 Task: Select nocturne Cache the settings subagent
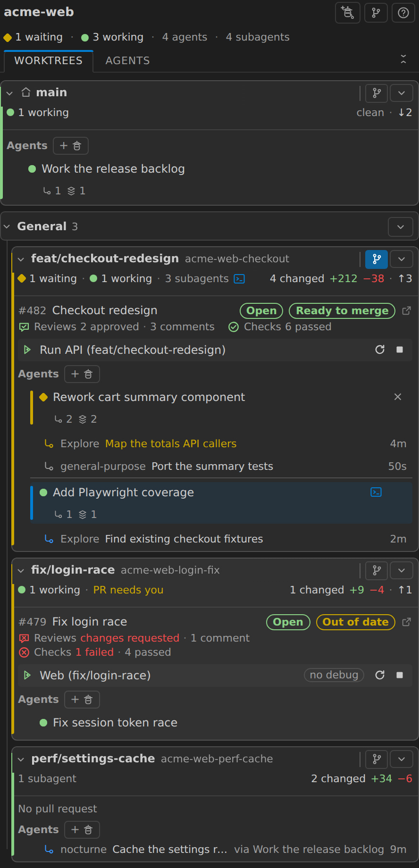tap(169, 850)
